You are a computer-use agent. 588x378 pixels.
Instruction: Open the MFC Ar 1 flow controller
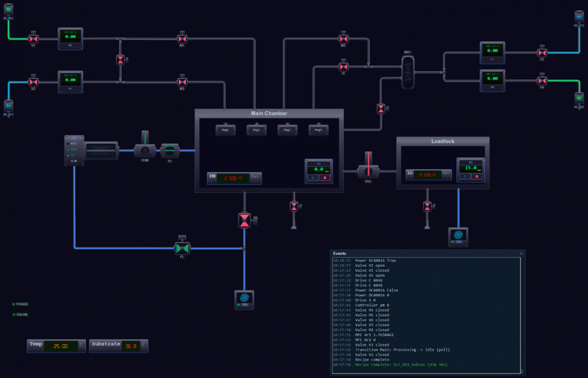coord(70,82)
